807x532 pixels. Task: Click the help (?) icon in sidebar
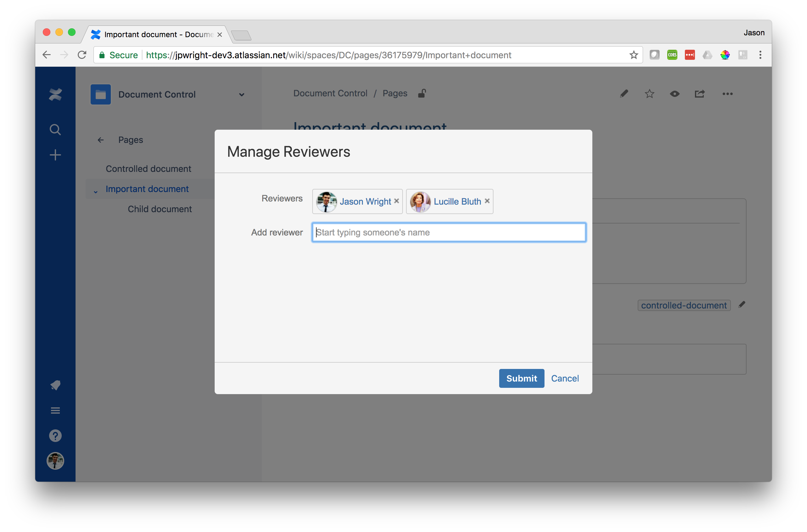[54, 435]
